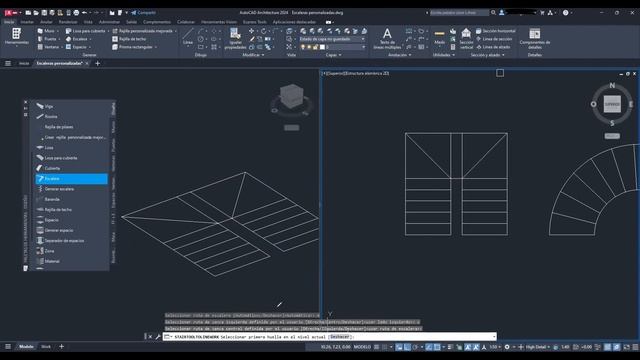Click the Undo arrow in quick access toolbar
This screenshot has width=640, height=360.
(84, 13)
